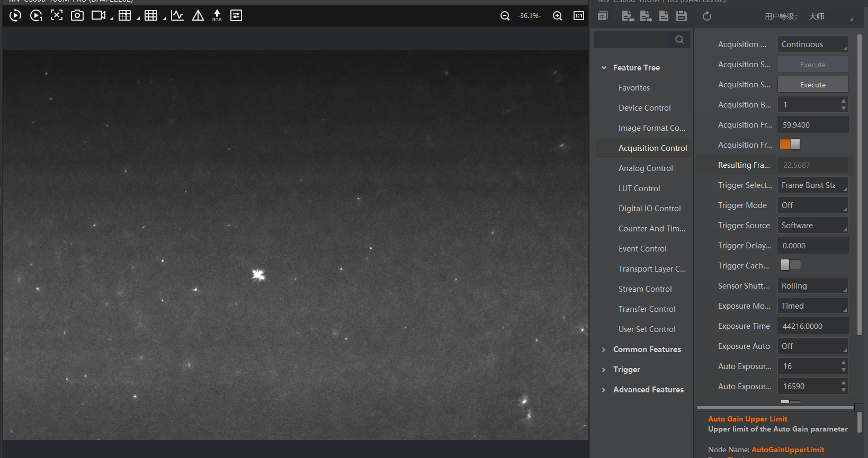Select Analog Control in the feature tree
This screenshot has width=868, height=458.
point(646,168)
